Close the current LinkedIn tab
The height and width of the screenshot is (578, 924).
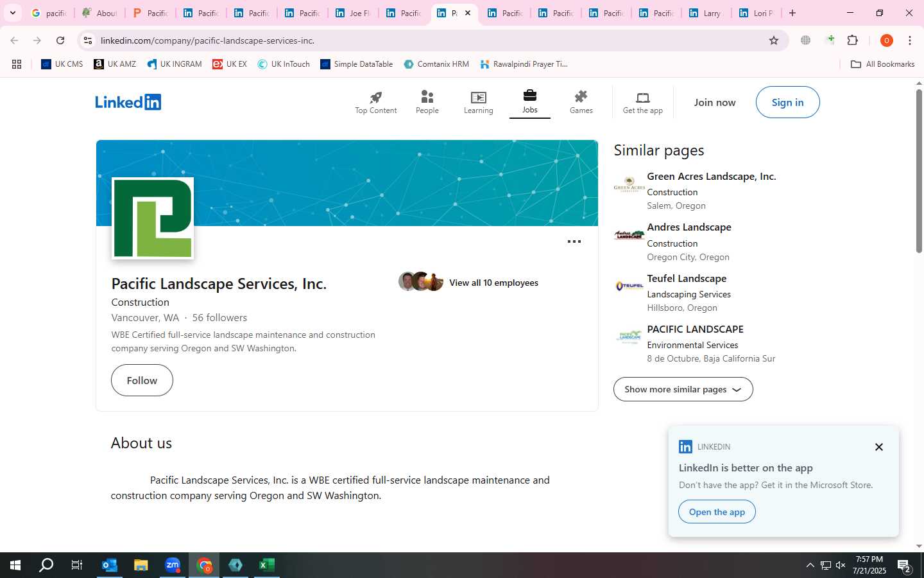tap(468, 13)
